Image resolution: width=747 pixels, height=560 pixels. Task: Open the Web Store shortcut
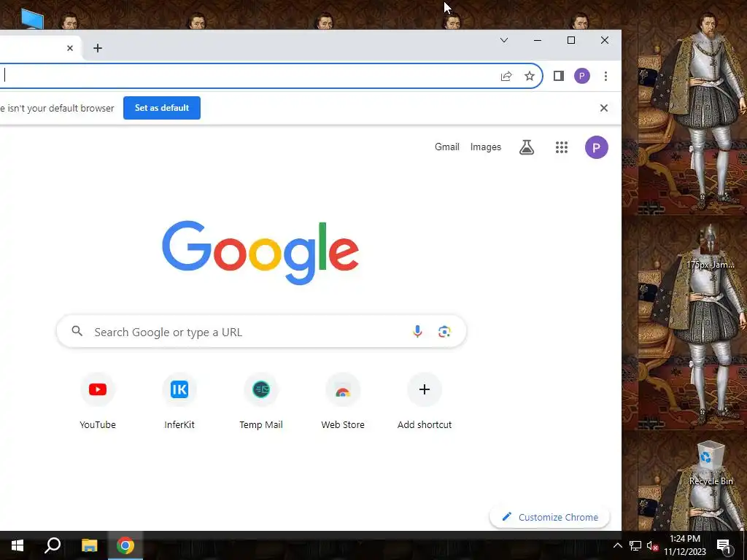(x=343, y=402)
